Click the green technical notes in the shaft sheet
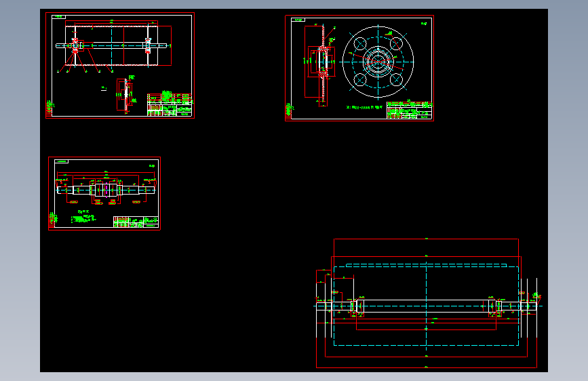 click(x=83, y=218)
